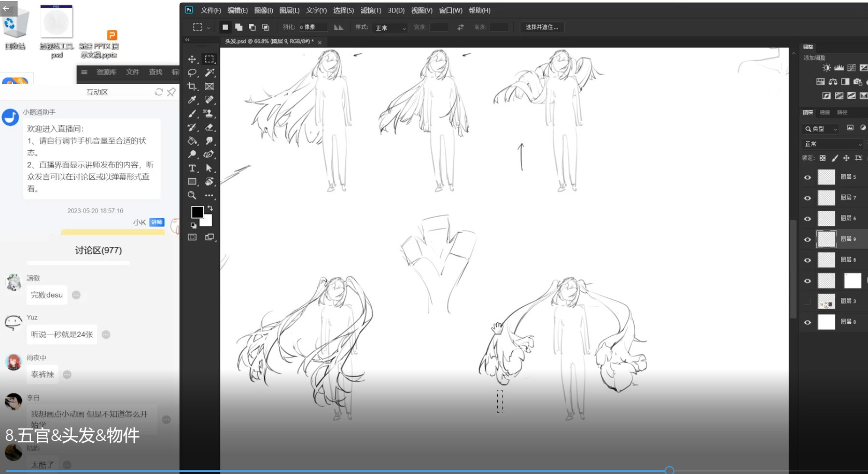868x474 pixels.
Task: Switch to the 通道 channels tab
Action: pos(824,112)
